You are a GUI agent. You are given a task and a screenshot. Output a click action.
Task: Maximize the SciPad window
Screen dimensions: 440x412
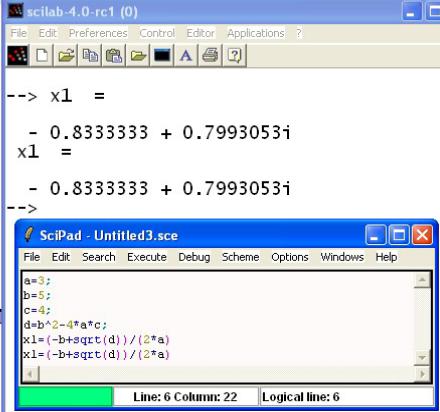[x=399, y=235]
